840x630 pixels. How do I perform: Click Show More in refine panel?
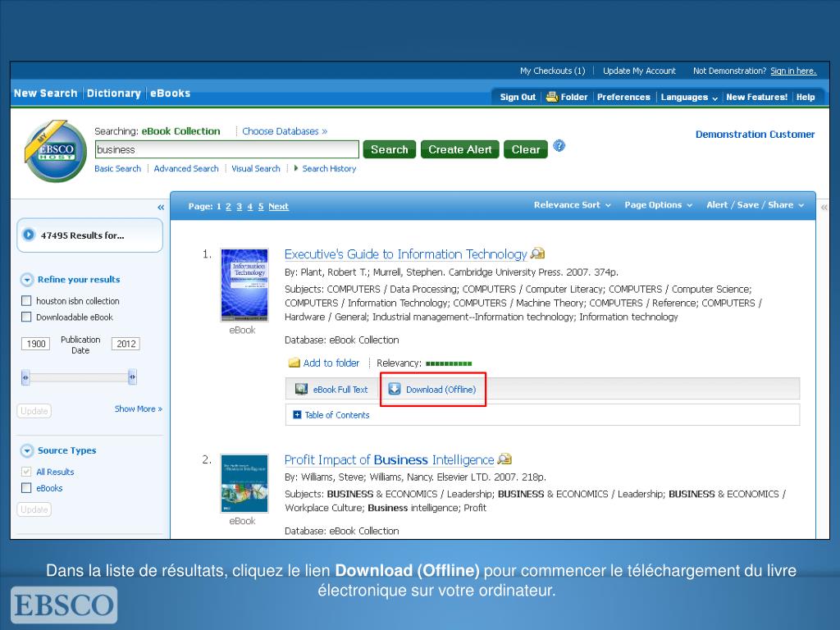click(138, 409)
